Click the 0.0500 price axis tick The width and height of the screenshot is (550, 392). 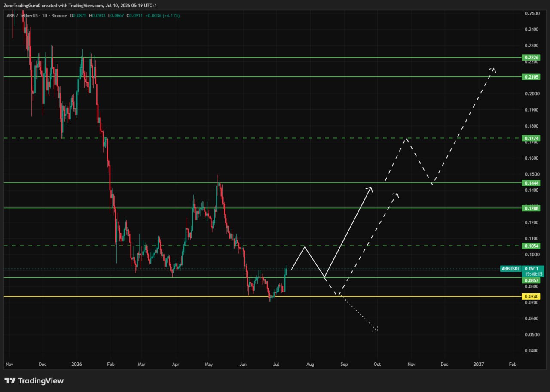531,334
